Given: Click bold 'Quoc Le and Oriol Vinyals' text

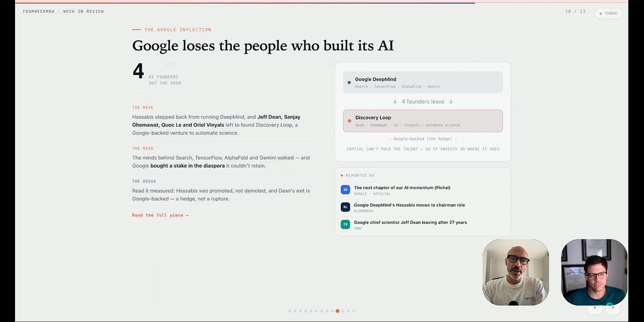Looking at the screenshot, I should click(x=193, y=125).
